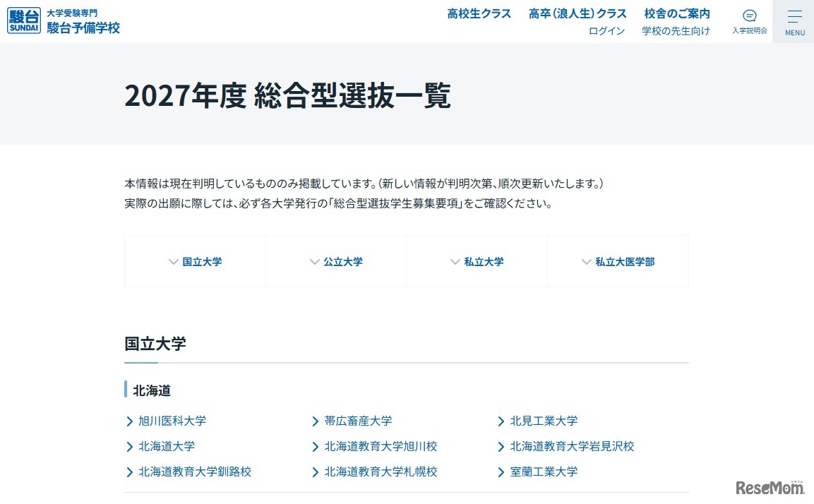Click chevron beside 国立大学 tab
This screenshot has height=504, width=814.
174,262
